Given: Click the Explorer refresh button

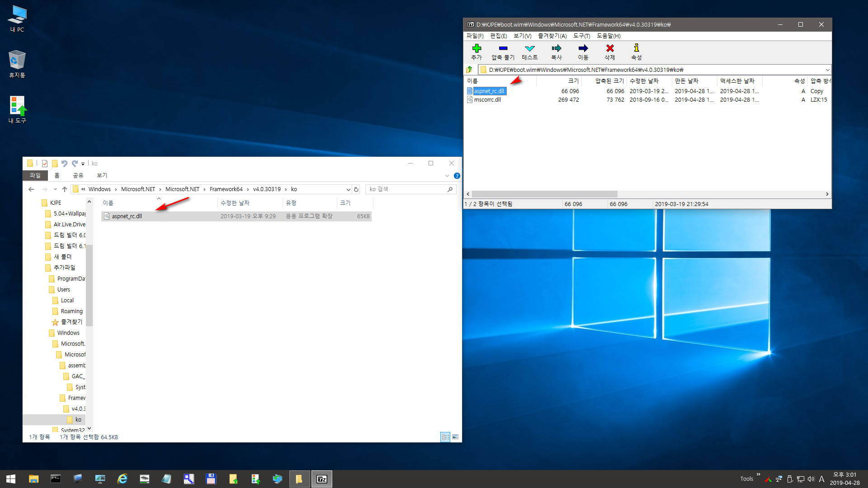Looking at the screenshot, I should tap(356, 189).
